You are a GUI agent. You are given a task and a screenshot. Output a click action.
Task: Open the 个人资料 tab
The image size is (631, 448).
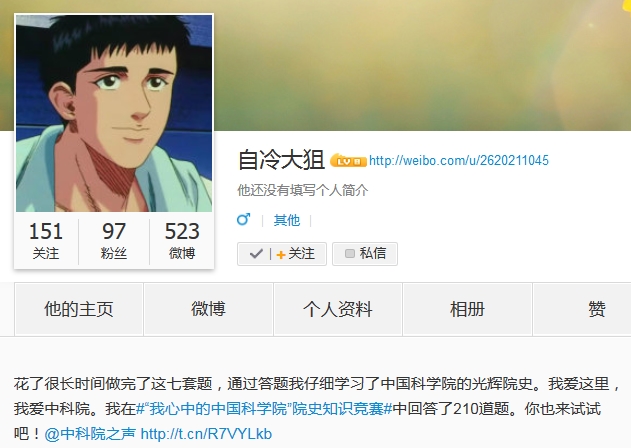(338, 309)
